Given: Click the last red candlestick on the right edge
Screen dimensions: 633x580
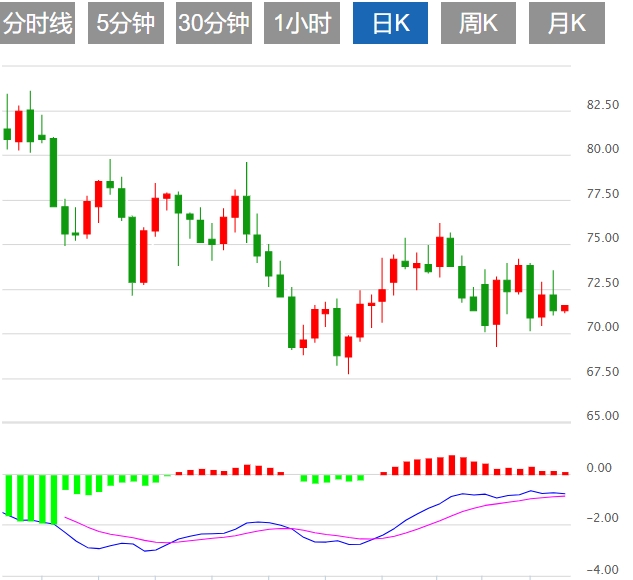Looking at the screenshot, I should pos(565,308).
